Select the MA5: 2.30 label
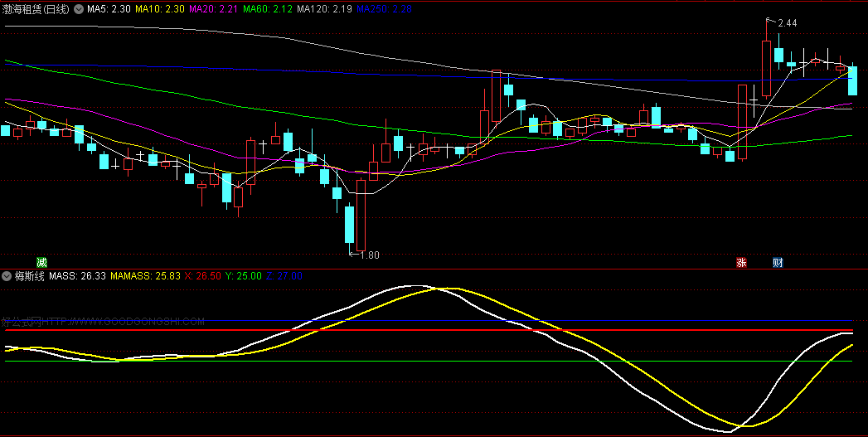Image resolution: width=868 pixels, height=437 pixels. coord(109,9)
